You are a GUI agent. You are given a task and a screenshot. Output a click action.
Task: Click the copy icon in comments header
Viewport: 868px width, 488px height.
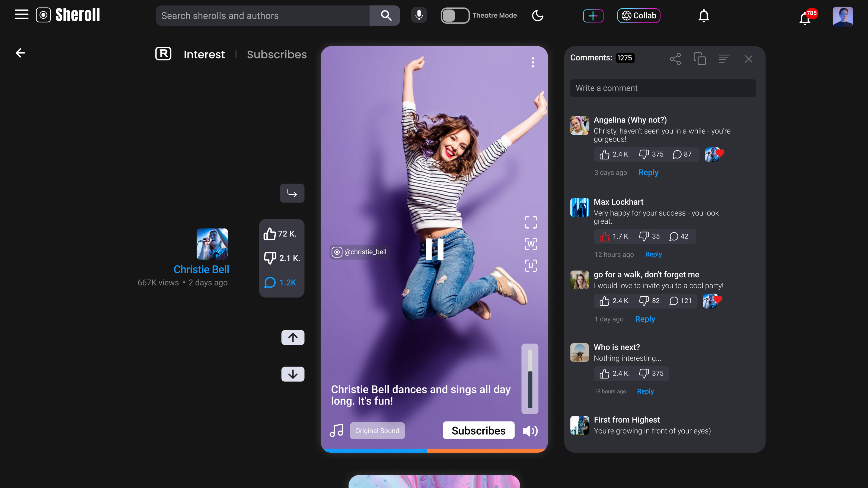700,59
